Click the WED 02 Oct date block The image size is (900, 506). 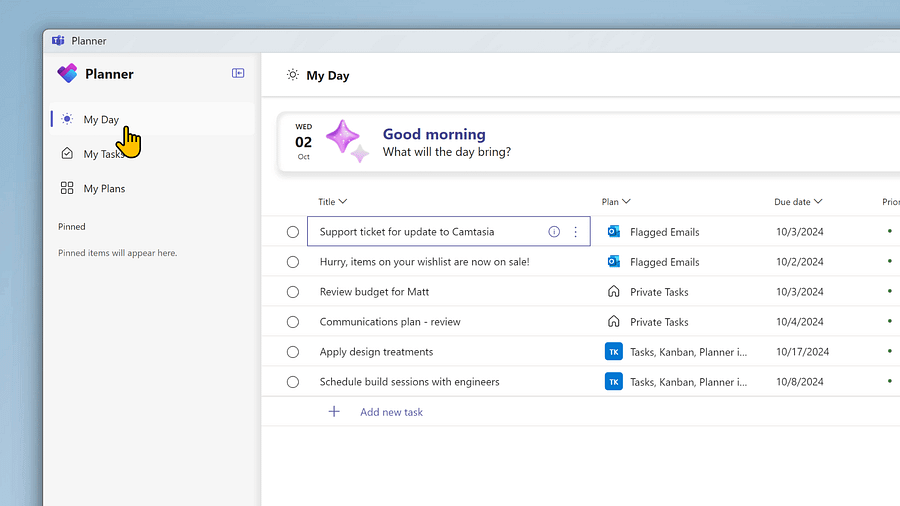click(x=304, y=141)
